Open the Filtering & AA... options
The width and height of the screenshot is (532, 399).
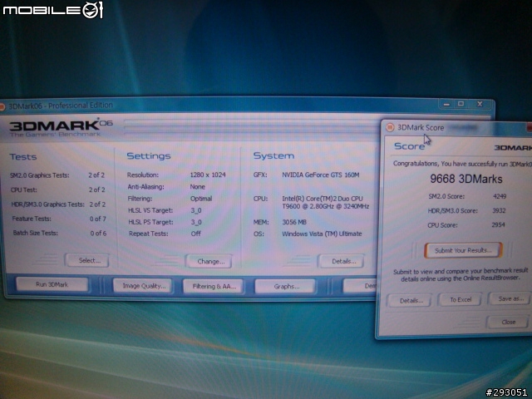tap(213, 286)
